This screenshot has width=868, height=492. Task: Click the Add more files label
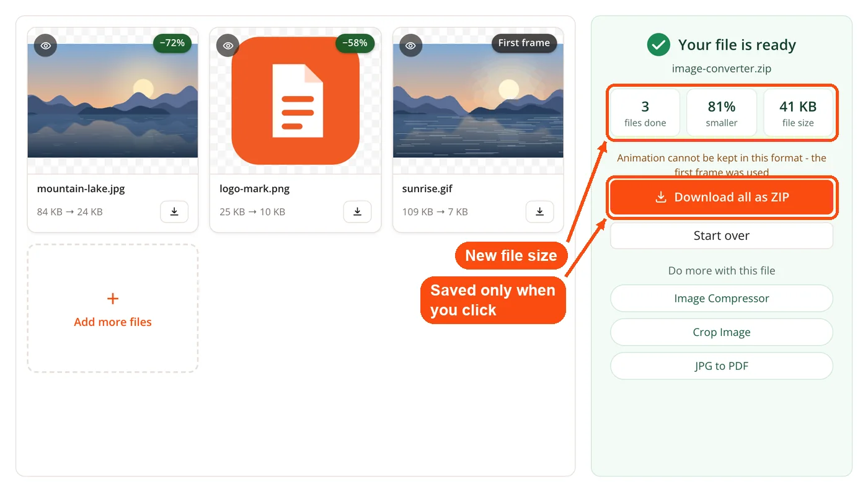click(113, 322)
